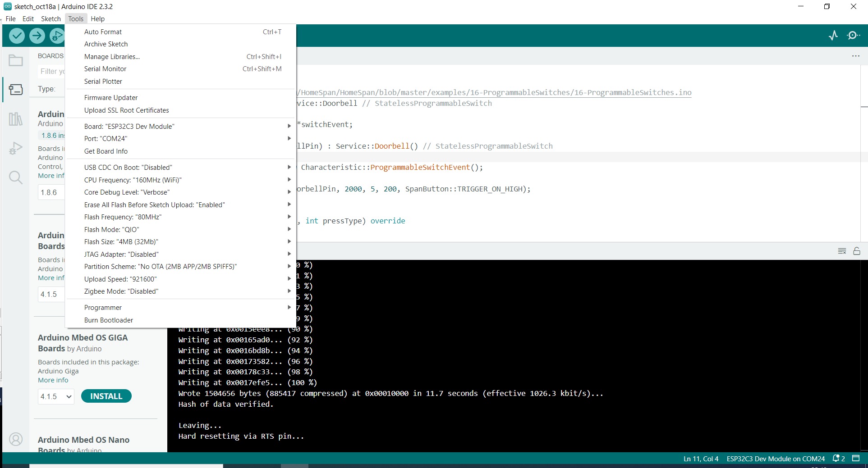Open the Help menu
Image resolution: width=868 pixels, height=468 pixels.
pos(97,19)
